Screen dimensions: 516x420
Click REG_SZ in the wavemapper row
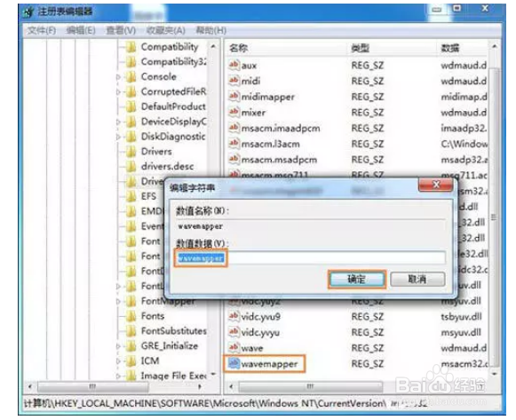368,364
